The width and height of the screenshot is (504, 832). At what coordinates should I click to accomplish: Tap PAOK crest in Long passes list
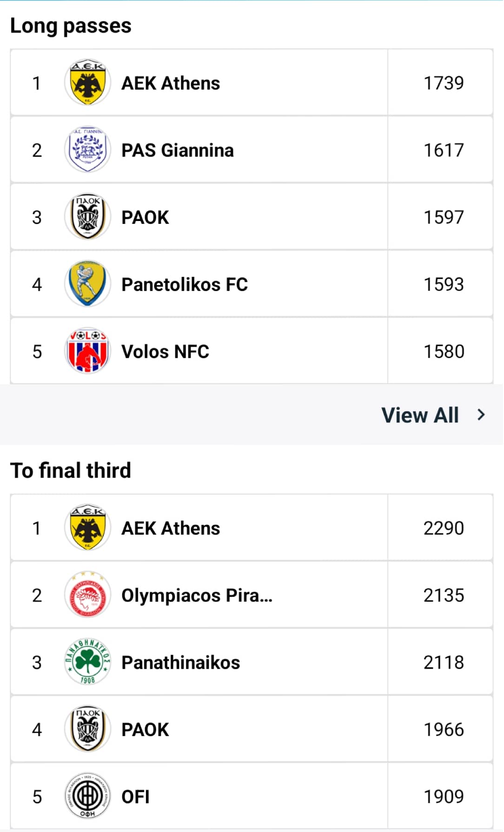[87, 217]
